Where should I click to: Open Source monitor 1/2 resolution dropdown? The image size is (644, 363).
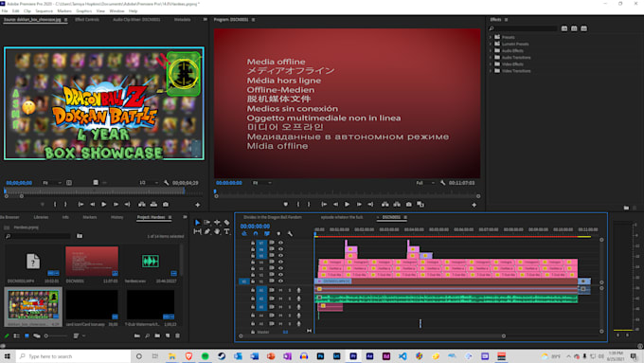[149, 183]
